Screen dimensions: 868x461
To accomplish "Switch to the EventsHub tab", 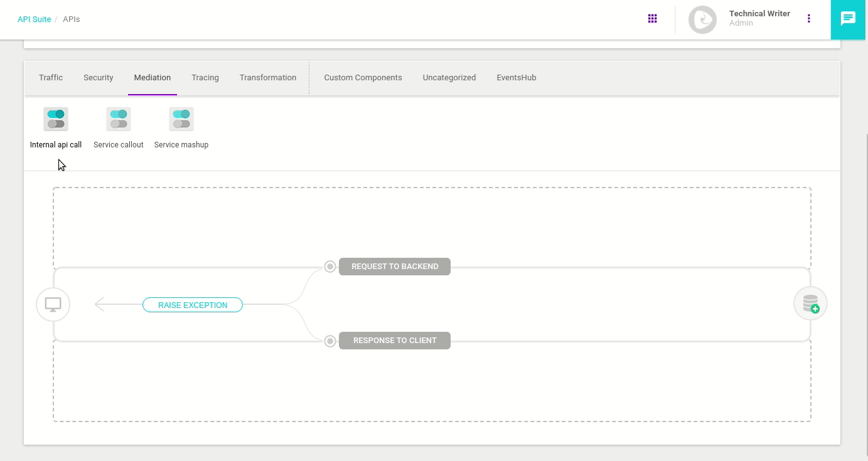I will 516,77.
